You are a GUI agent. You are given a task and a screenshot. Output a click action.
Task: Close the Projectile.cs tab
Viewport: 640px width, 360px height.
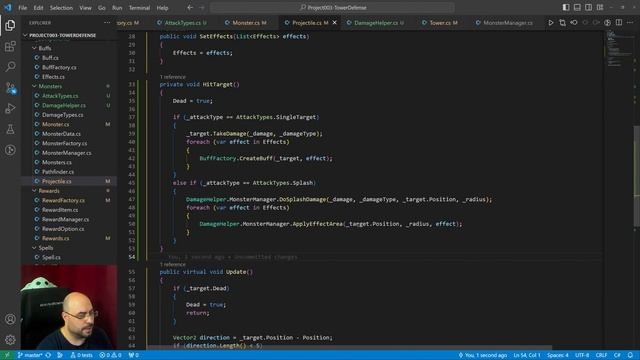335,23
